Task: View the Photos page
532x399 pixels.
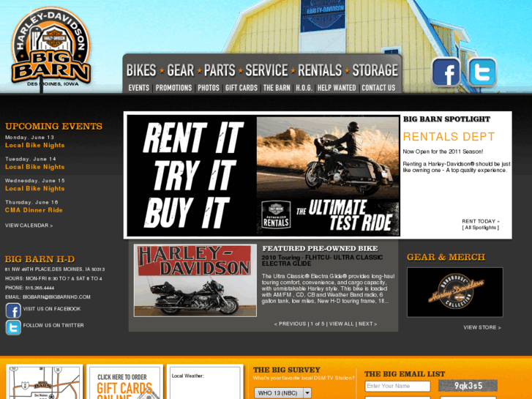Action: 209,88
